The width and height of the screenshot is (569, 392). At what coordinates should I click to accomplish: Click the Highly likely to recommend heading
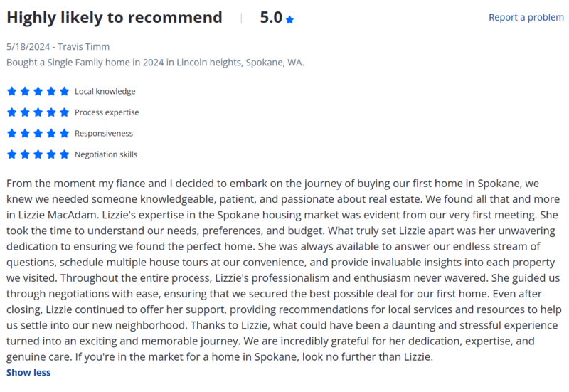114,18
